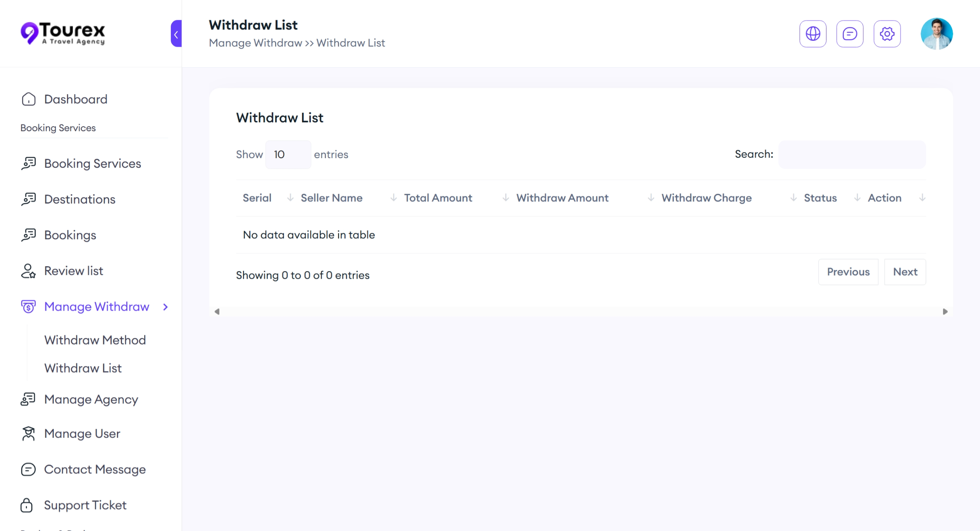Open the settings gear icon
Screen dimensions: 980x531
[887, 34]
